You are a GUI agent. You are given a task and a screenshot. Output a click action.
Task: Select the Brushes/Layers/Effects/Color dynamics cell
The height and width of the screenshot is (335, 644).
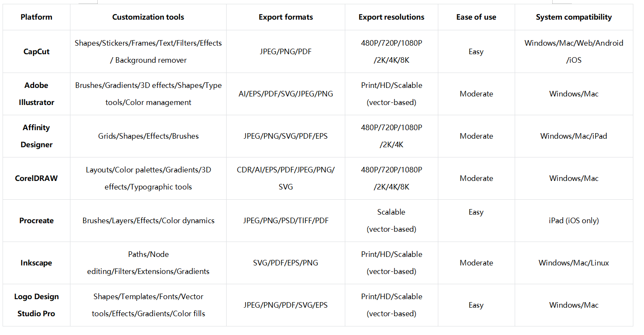coord(148,221)
